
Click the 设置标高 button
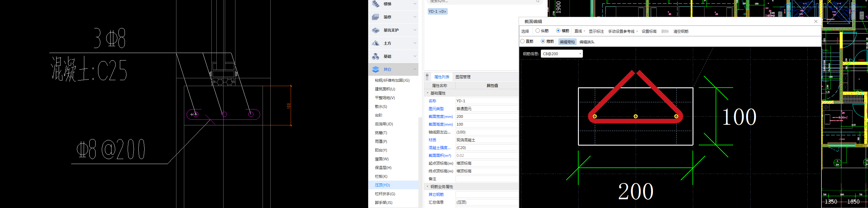coord(649,31)
